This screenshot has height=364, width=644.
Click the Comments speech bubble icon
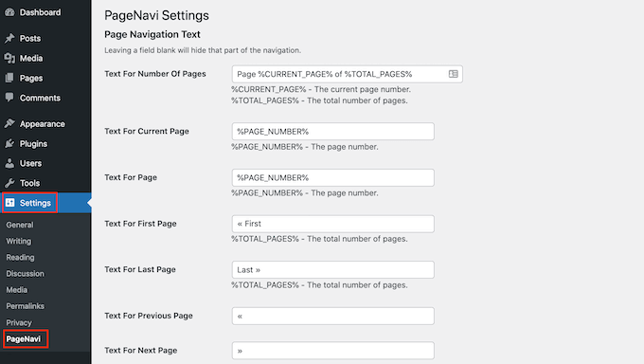(9, 98)
